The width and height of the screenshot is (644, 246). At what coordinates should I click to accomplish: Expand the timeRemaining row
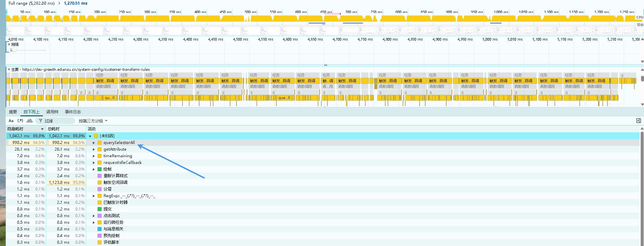(x=94, y=156)
